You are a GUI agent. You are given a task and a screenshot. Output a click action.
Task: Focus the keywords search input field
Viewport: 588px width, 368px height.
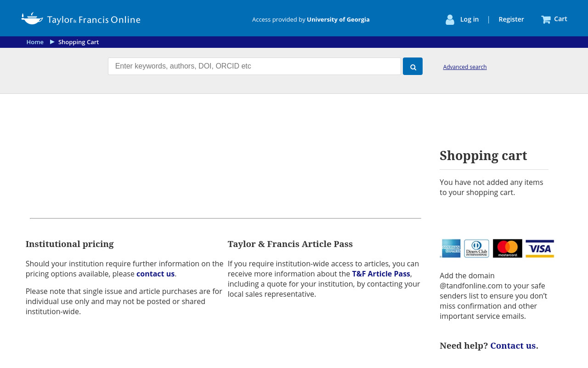254,66
